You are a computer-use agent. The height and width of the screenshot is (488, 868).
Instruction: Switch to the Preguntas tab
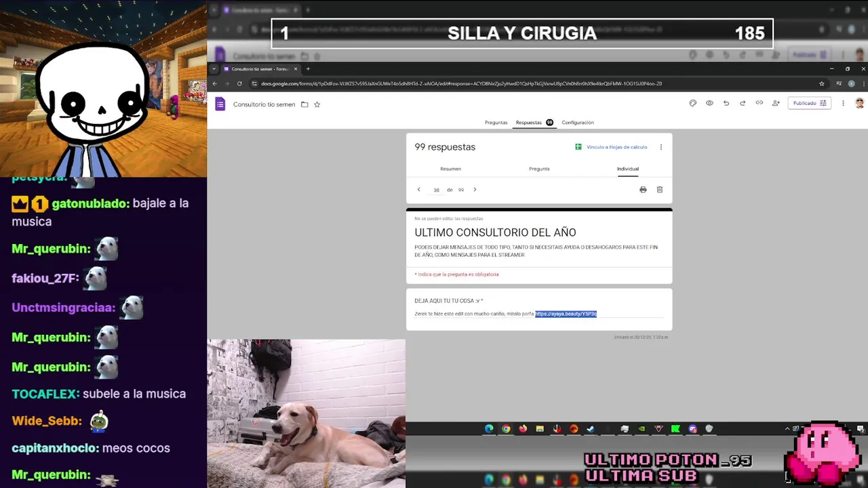pos(496,123)
